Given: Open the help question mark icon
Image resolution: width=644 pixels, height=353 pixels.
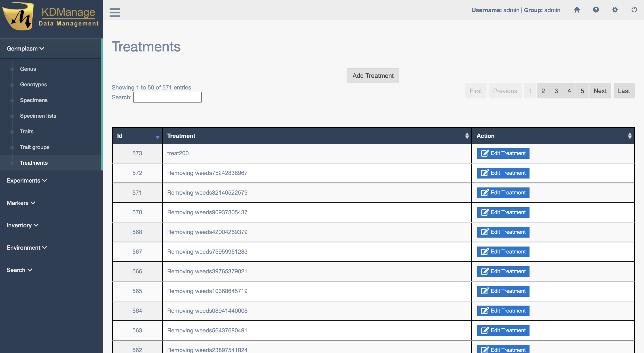Looking at the screenshot, I should tap(595, 10).
